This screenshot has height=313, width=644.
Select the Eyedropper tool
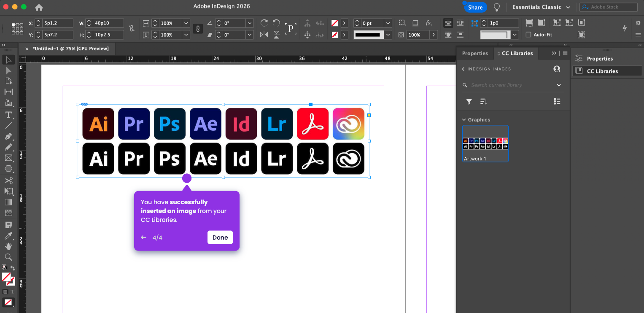(8, 235)
